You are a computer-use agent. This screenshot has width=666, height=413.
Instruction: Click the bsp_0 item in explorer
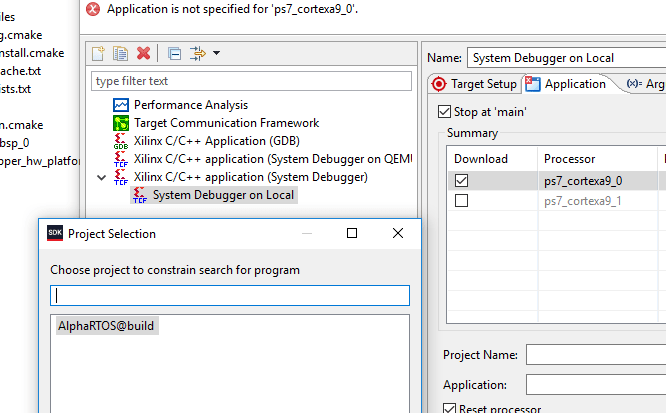pyautogui.click(x=14, y=143)
